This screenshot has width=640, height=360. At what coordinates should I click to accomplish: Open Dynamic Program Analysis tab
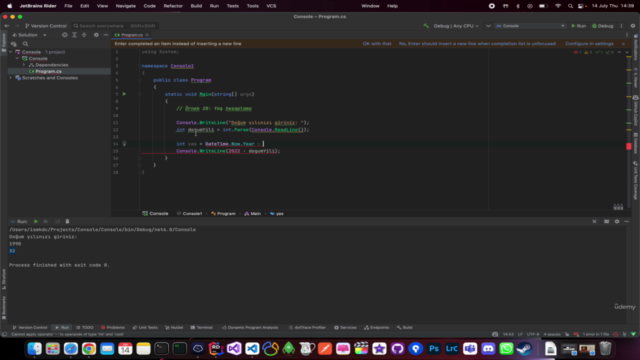point(250,327)
